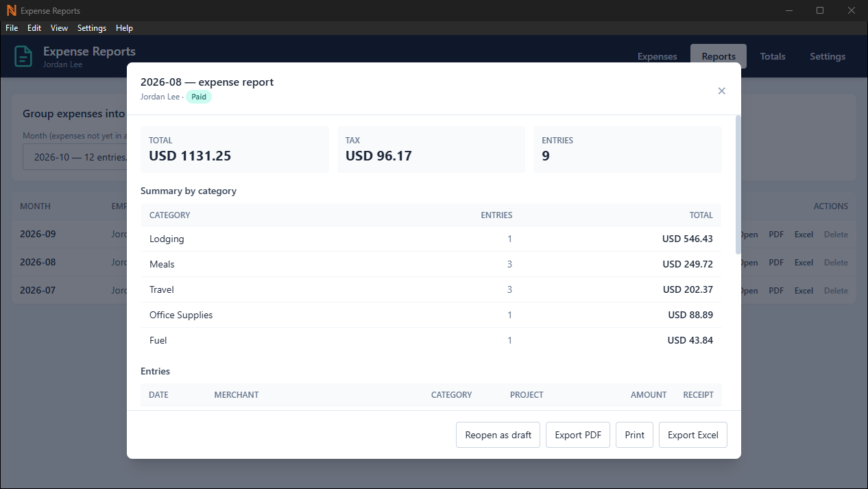Click the USD 43.84 total value
The image size is (868, 489).
pos(690,340)
